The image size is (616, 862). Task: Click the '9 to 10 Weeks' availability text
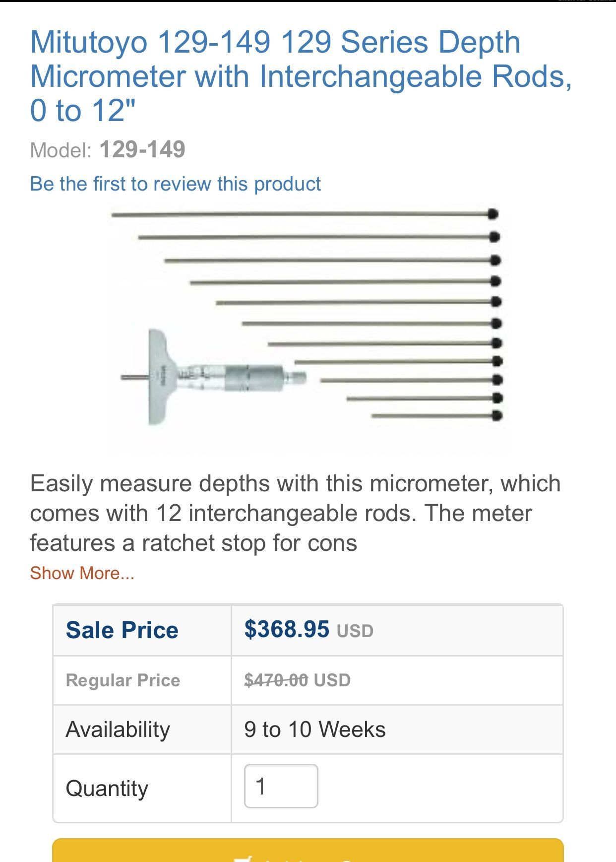[314, 729]
